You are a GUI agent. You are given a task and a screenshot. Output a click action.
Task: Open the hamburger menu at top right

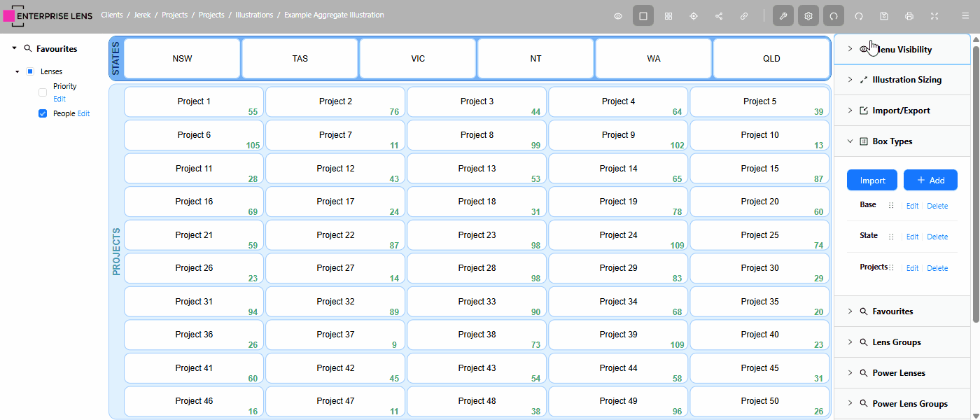click(x=965, y=16)
